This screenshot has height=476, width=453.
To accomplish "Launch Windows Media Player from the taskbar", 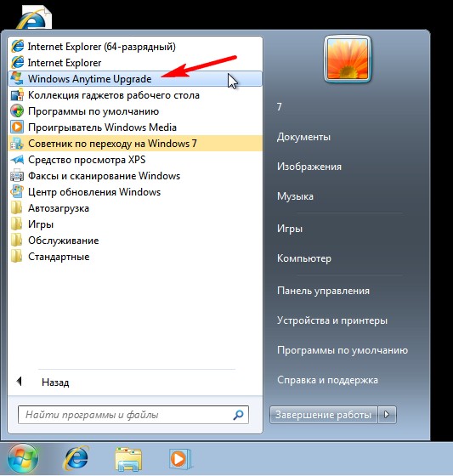I will tap(180, 459).
